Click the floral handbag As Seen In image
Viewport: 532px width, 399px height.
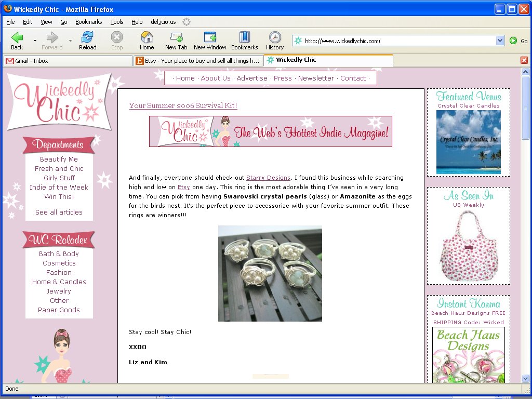pos(469,246)
